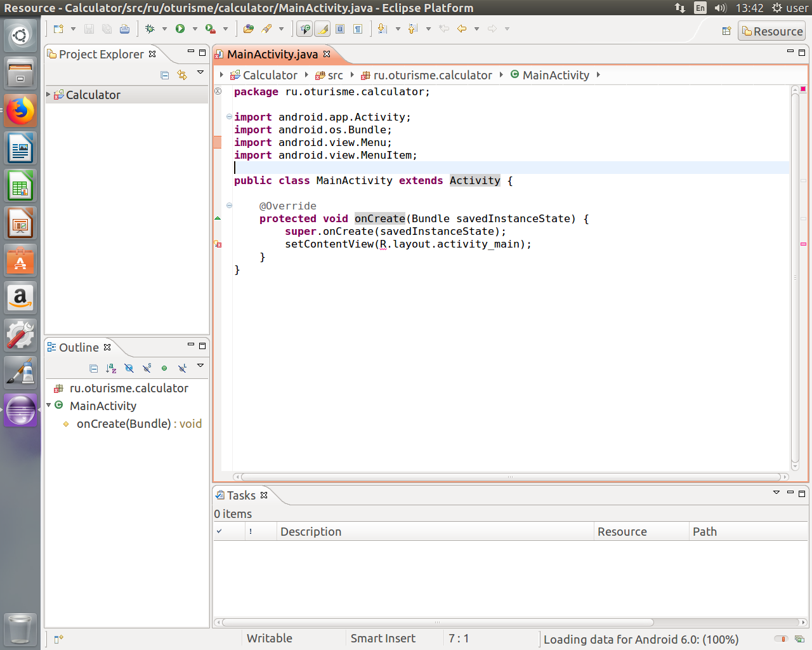Open LibreOffice Calc from the dock
The height and width of the screenshot is (650, 812).
20,186
